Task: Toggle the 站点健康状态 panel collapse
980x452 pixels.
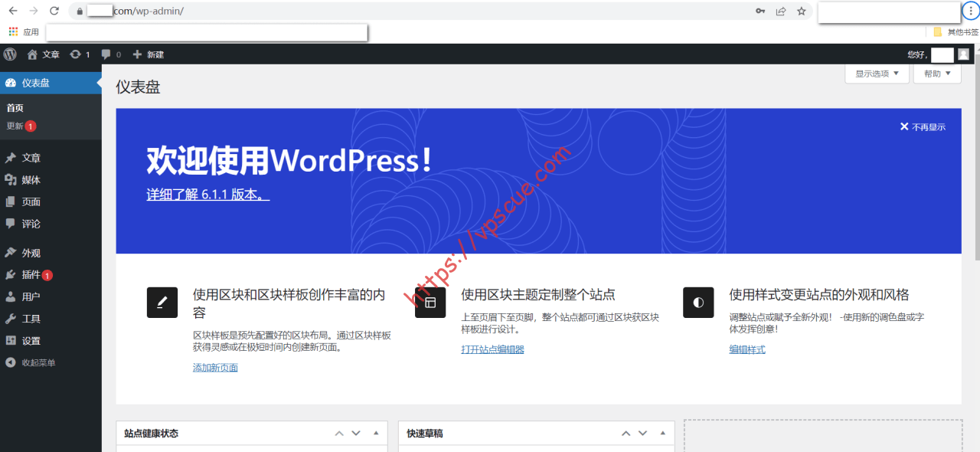Action: (376, 434)
